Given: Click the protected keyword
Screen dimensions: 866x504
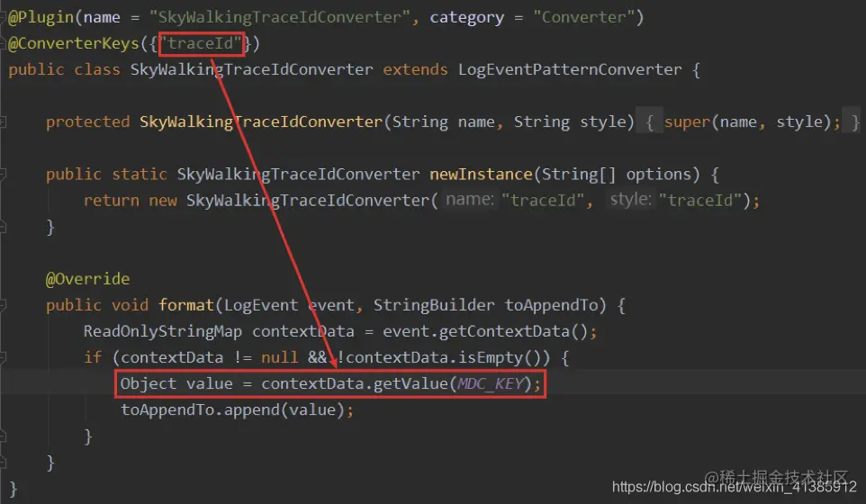Looking at the screenshot, I should (88, 122).
